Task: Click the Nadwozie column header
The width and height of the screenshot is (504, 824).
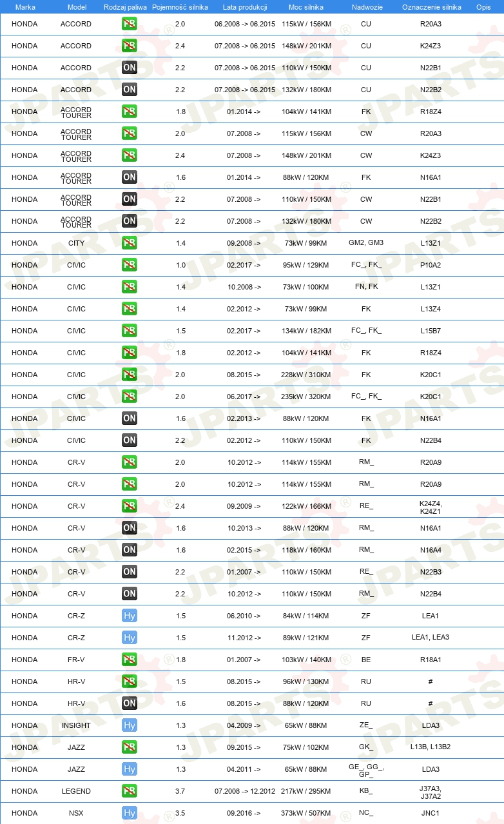Action: point(366,7)
